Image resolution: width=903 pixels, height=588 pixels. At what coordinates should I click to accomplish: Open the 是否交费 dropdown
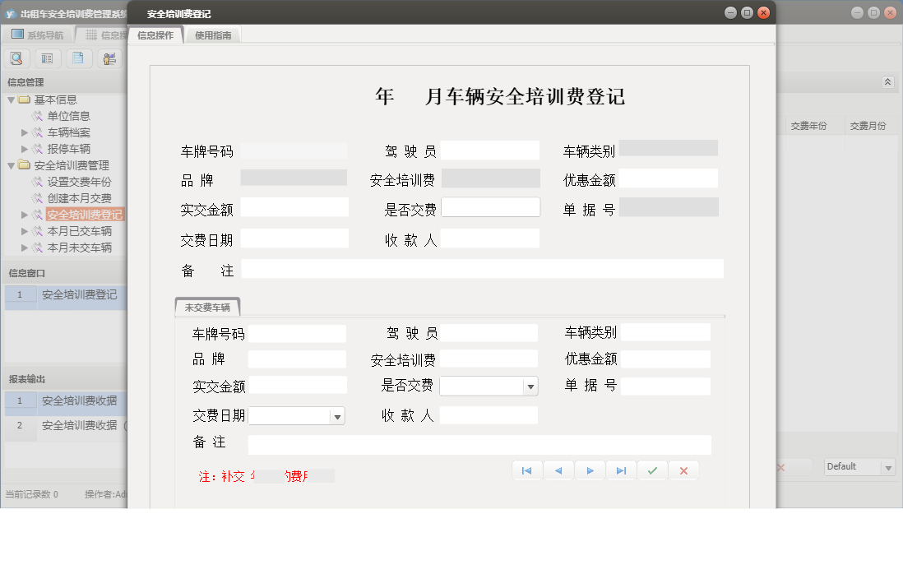[x=532, y=386]
